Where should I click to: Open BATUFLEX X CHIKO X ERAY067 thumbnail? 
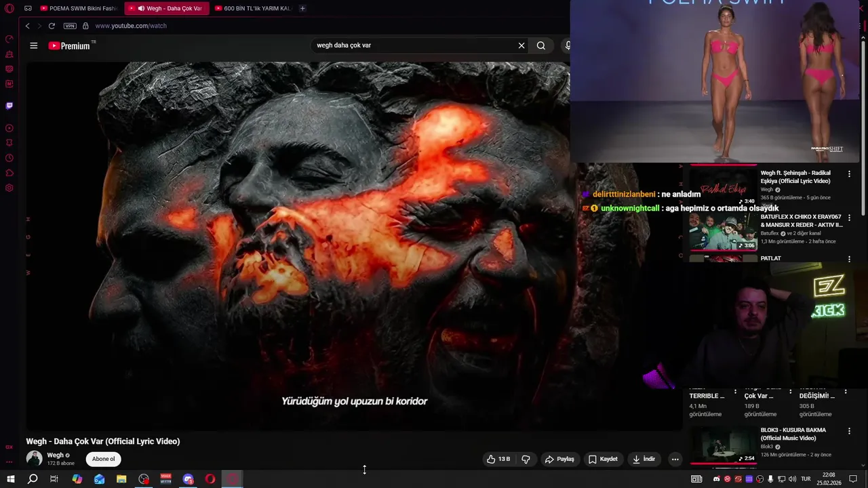[723, 231]
